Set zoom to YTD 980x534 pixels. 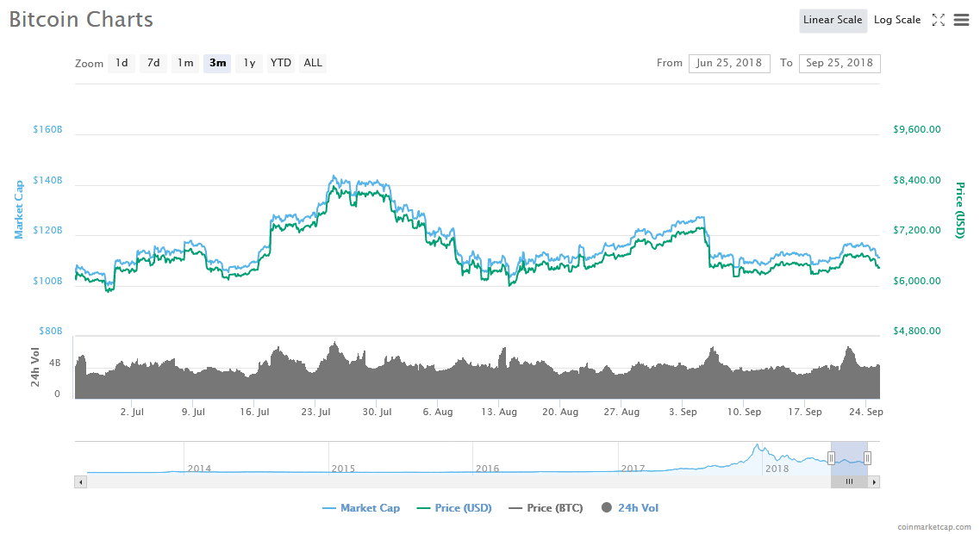pyautogui.click(x=281, y=63)
